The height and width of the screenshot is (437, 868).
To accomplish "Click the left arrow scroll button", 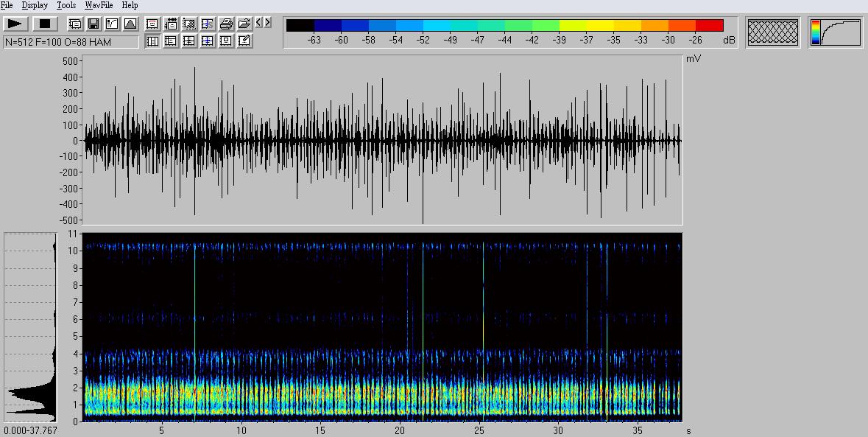I will 258,24.
